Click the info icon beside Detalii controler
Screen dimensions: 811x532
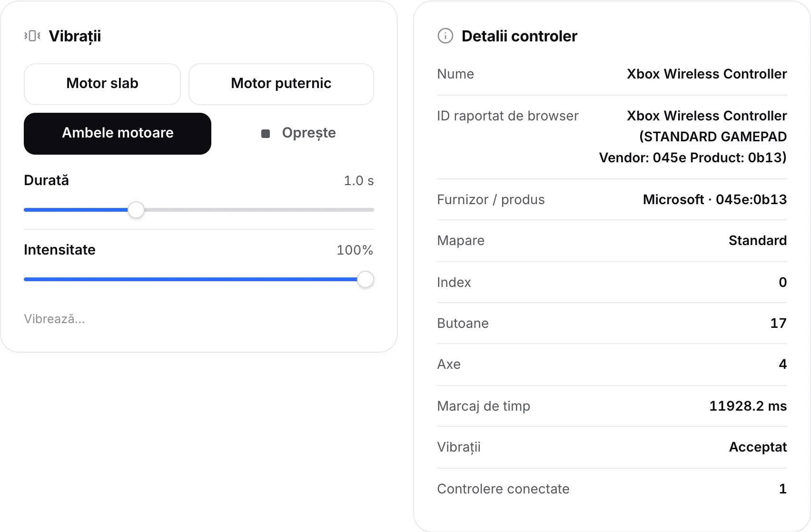tap(445, 36)
